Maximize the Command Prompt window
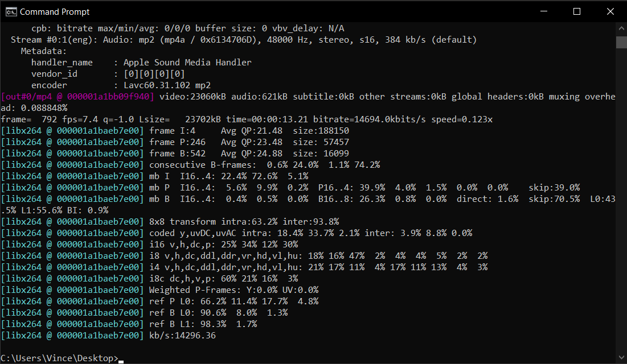Image resolution: width=627 pixels, height=364 pixels. click(576, 11)
